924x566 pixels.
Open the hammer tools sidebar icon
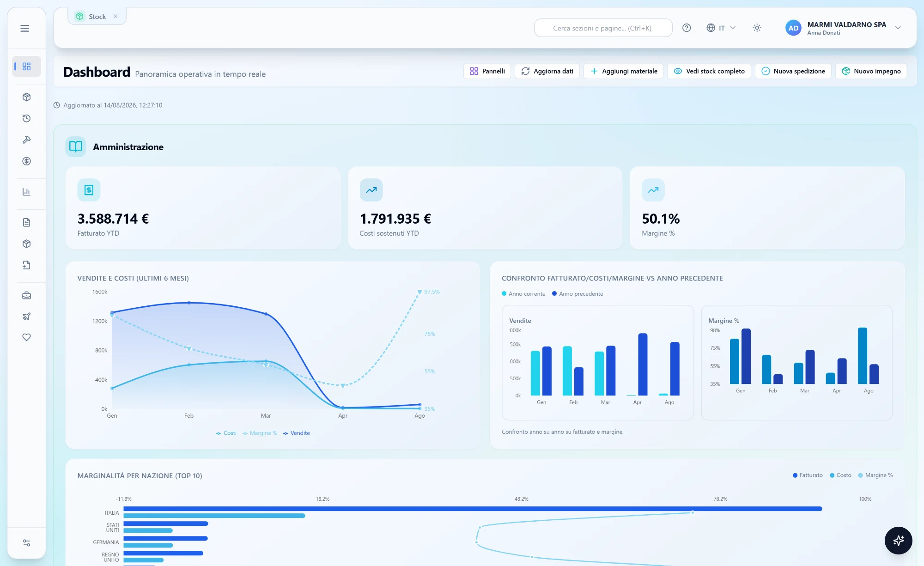pyautogui.click(x=26, y=140)
